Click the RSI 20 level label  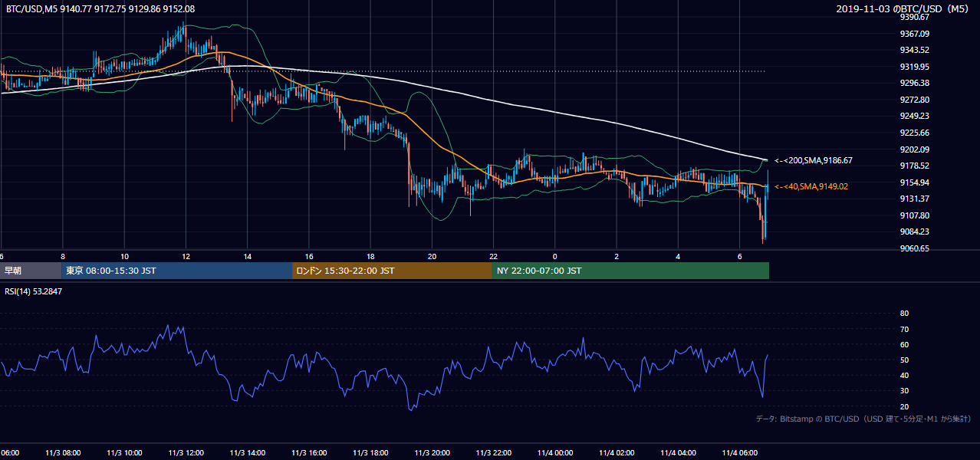click(905, 406)
